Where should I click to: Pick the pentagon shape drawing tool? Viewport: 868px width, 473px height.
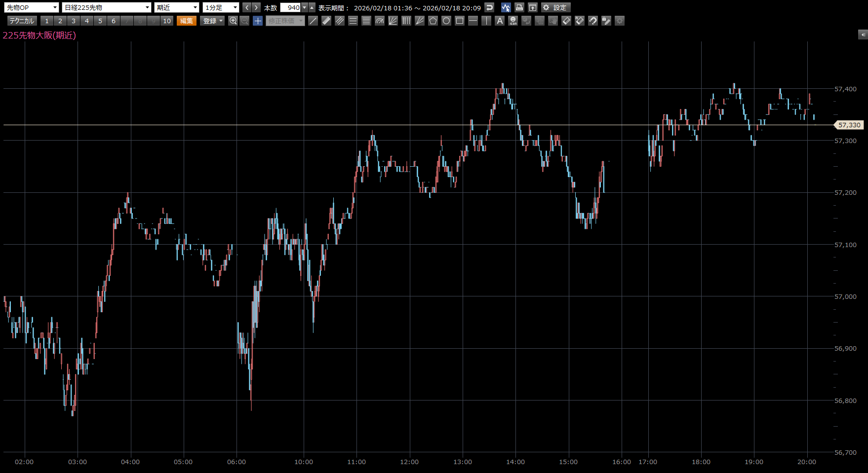[x=433, y=21]
